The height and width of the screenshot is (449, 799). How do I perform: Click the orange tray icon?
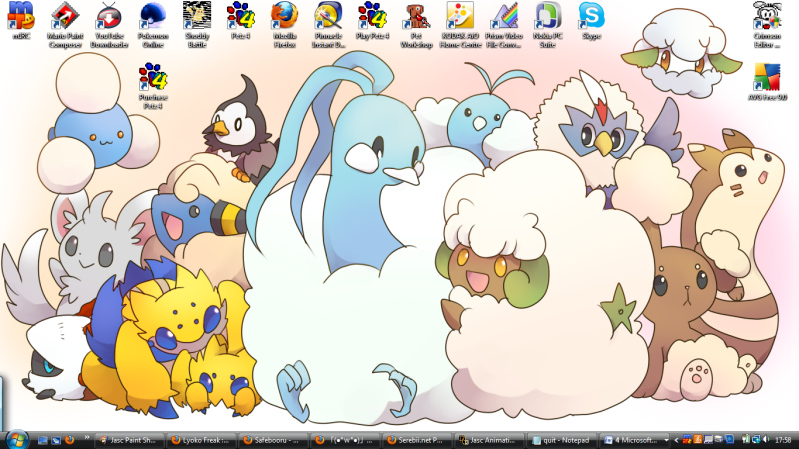click(x=698, y=439)
